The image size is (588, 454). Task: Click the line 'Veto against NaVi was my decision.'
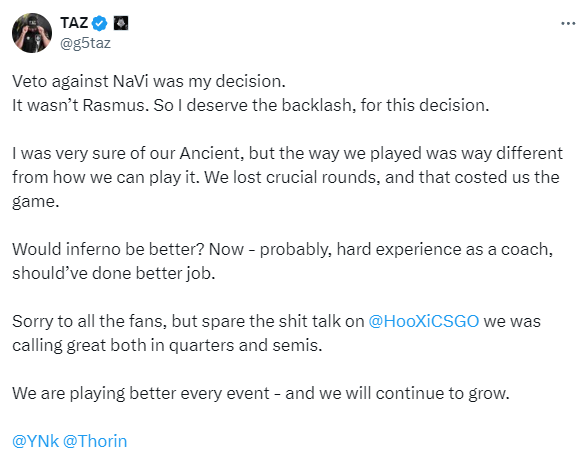coord(149,81)
